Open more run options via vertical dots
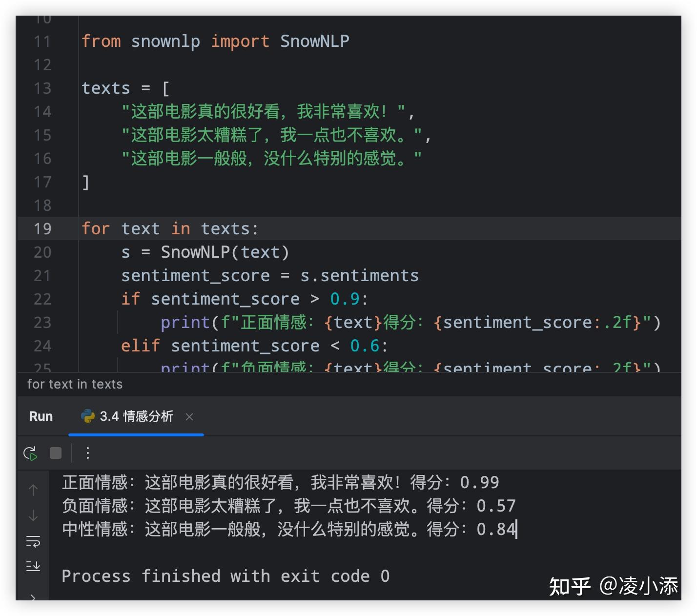 (x=87, y=453)
